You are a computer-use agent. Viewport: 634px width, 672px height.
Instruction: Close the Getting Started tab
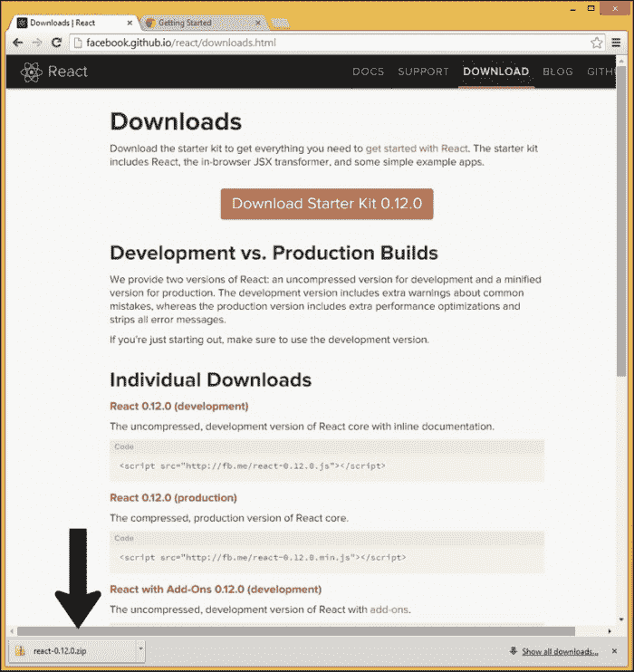(258, 23)
